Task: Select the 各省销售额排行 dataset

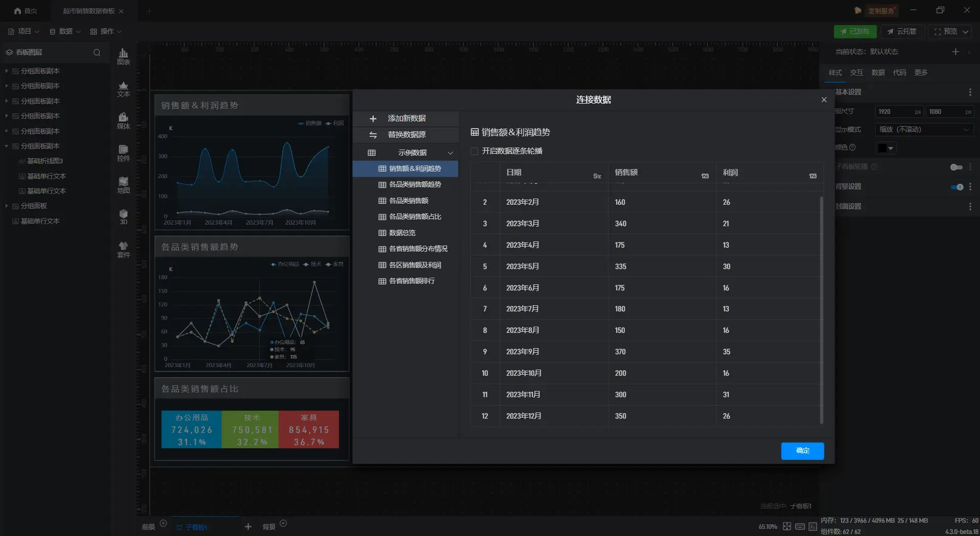Action: point(411,281)
